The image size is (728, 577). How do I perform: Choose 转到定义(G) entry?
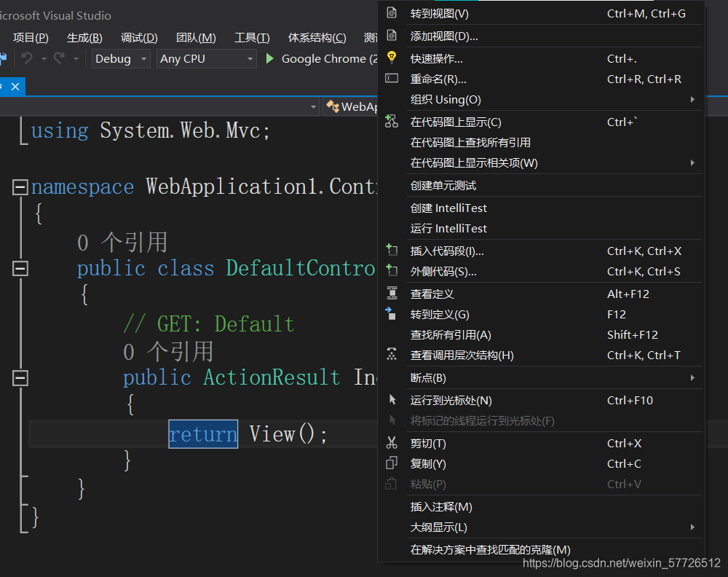point(542,314)
